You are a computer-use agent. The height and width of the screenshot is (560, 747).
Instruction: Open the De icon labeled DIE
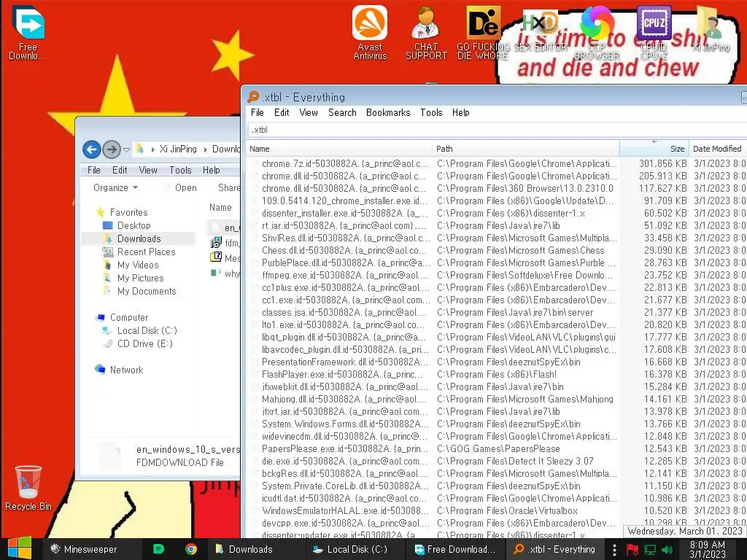point(483,32)
